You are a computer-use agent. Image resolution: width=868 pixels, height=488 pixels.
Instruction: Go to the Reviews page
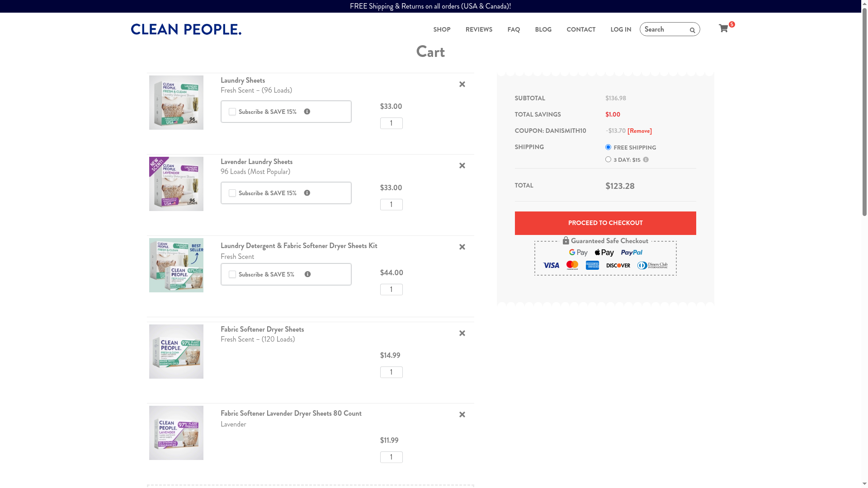pyautogui.click(x=479, y=29)
